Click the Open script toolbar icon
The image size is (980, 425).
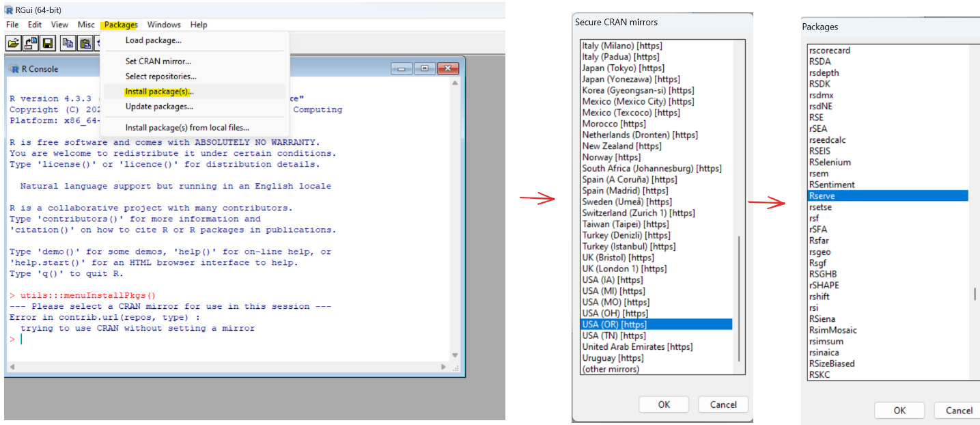[x=13, y=43]
